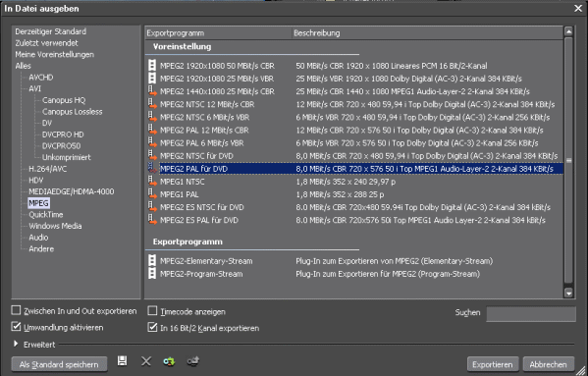Close the In Datei ausgeben dialog
This screenshot has width=588, height=376.
[x=578, y=8]
